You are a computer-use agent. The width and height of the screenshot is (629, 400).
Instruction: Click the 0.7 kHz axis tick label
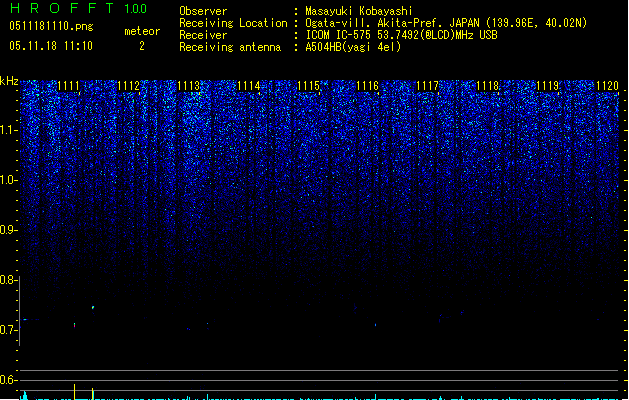tap(8, 330)
